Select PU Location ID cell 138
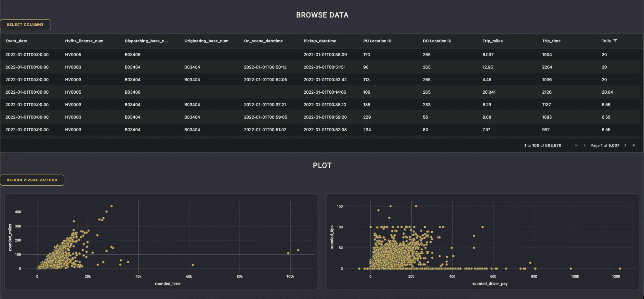 point(367,105)
